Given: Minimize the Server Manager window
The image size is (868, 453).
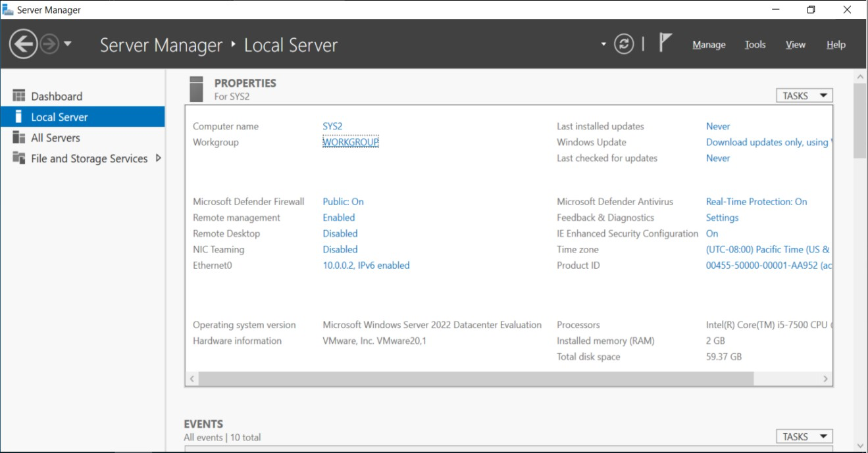Looking at the screenshot, I should (775, 10).
